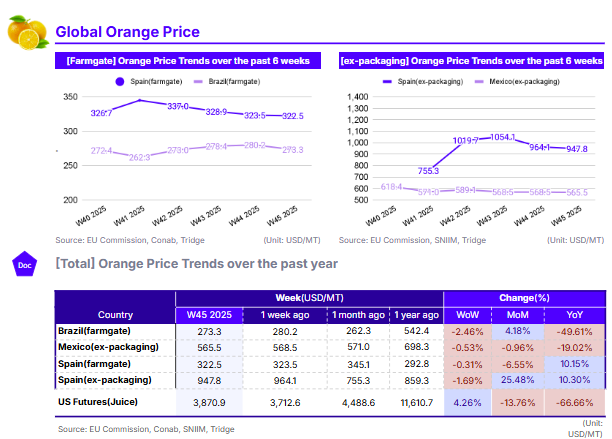Select the [Farmgate] Orange Price Trends title banner

[x=186, y=61]
